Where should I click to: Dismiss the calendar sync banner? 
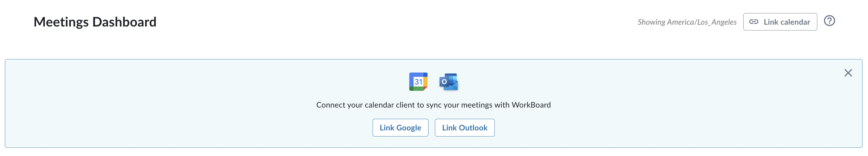pos(848,73)
